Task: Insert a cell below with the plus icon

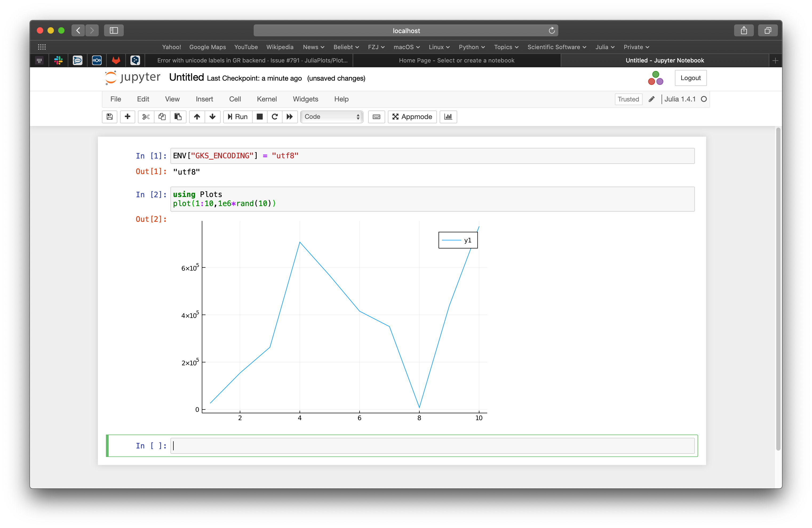Action: [x=128, y=117]
